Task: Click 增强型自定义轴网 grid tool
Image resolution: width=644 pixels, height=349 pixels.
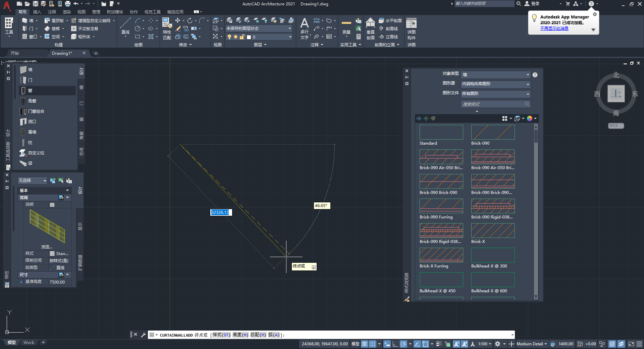Action: [x=91, y=20]
